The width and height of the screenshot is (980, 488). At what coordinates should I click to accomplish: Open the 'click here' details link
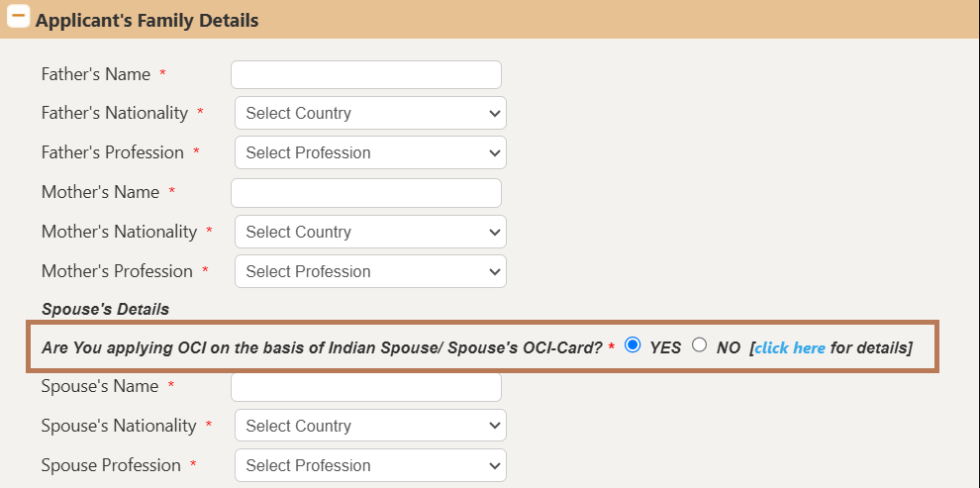[x=789, y=347]
